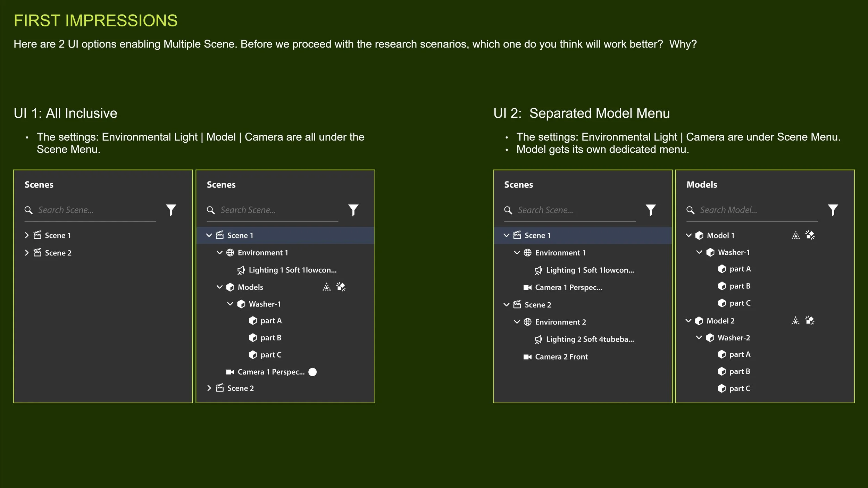
Task: Toggle the dashed triangle icon on the Models group row
Action: 326,287
